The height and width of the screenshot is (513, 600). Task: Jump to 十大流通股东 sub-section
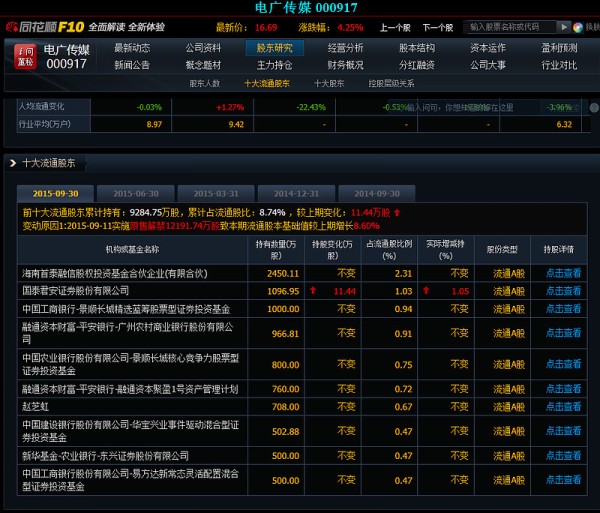click(x=267, y=83)
